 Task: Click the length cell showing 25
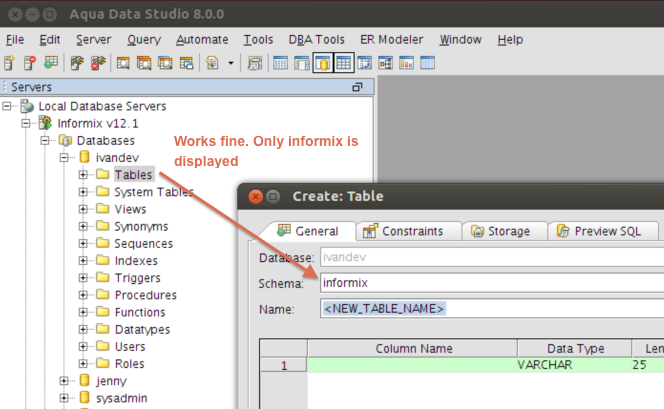pos(648,365)
